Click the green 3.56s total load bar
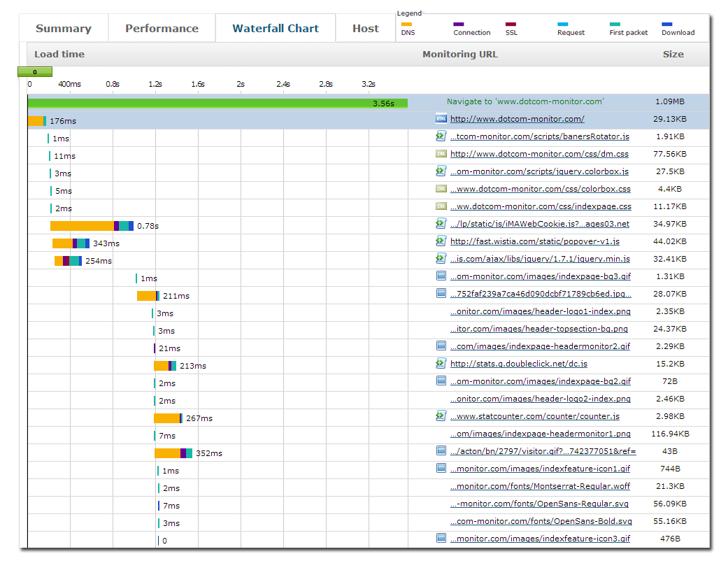Image resolution: width=728 pixels, height=561 pixels. coord(217,103)
